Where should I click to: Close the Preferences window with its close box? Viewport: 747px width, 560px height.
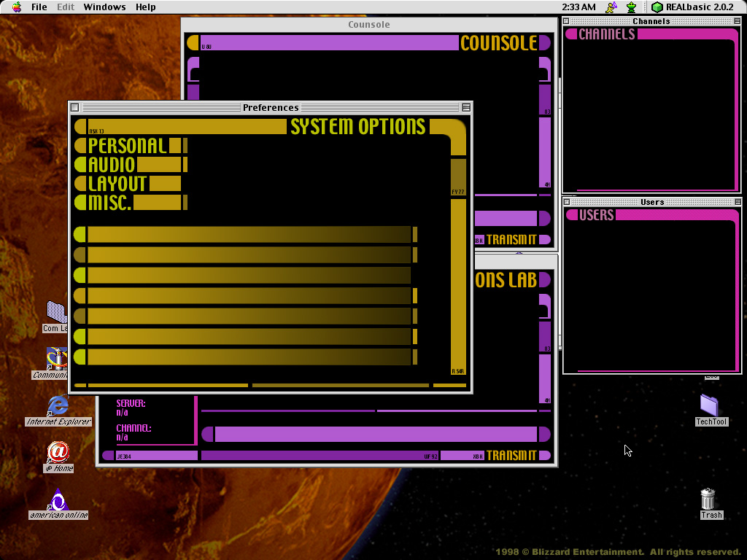(75, 108)
